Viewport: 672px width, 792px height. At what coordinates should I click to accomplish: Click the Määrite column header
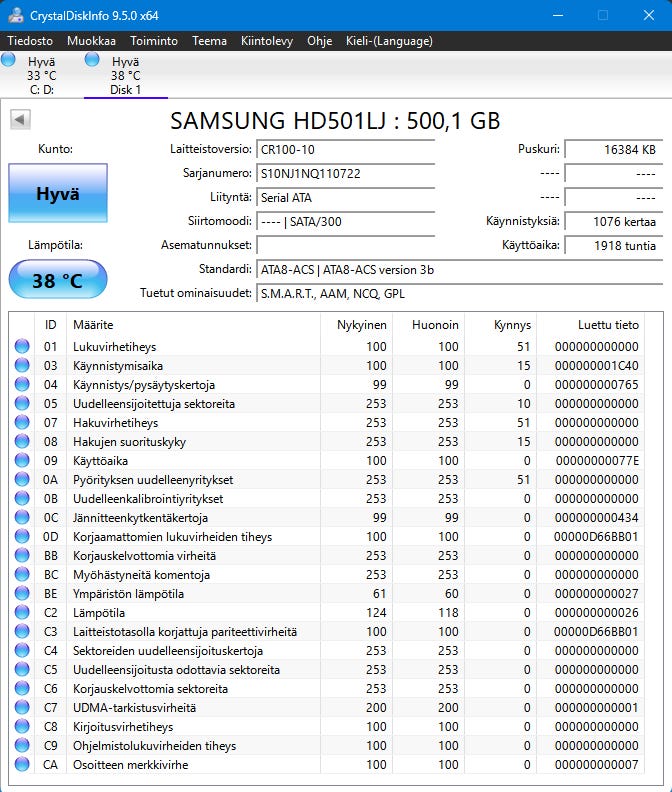point(93,325)
